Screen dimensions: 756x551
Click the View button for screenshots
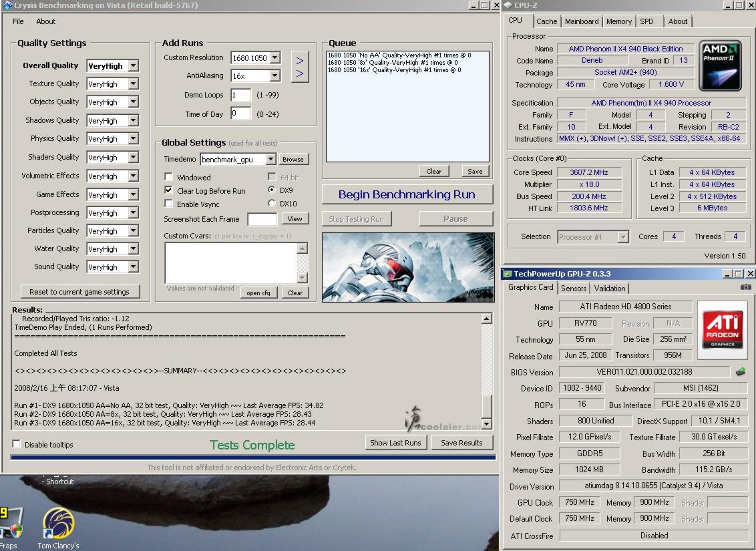(x=295, y=218)
